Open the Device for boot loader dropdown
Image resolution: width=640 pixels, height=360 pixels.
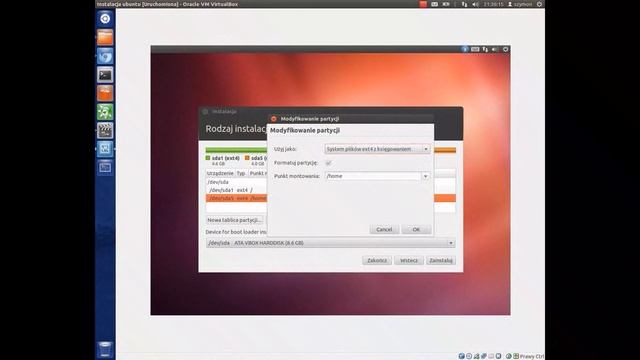(331, 243)
